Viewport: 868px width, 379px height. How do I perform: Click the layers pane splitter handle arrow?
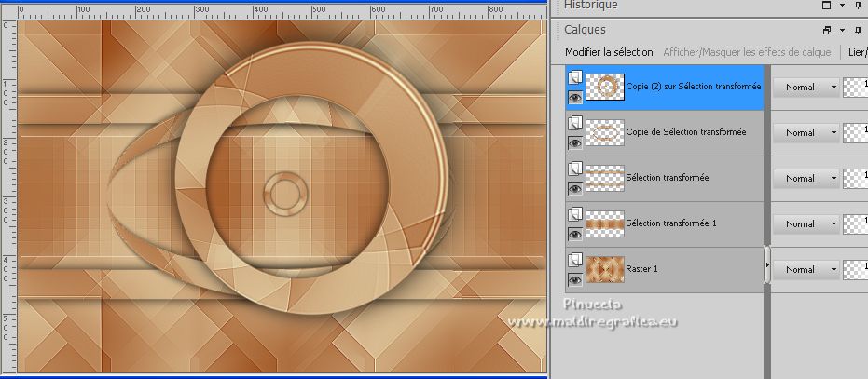tap(767, 265)
